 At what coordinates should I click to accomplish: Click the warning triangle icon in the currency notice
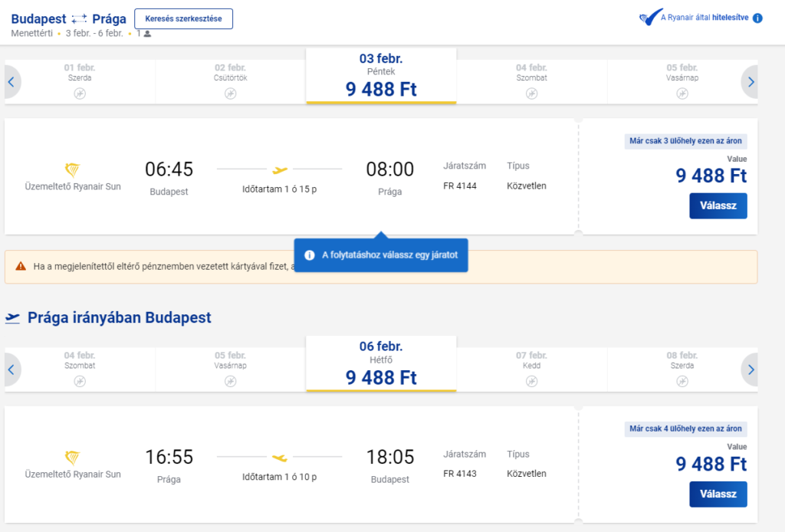coord(21,266)
